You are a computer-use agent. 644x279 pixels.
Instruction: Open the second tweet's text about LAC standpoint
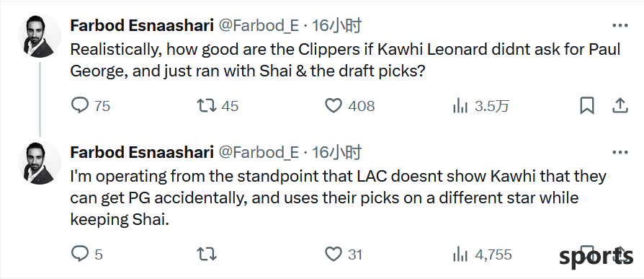point(339,198)
